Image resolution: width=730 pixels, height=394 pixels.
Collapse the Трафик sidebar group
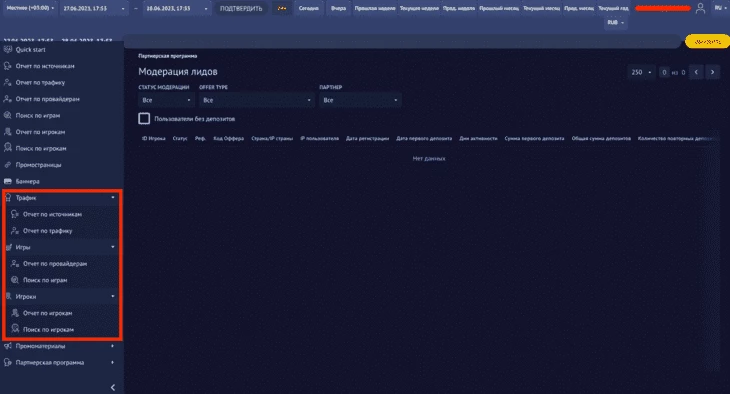[x=60, y=198]
